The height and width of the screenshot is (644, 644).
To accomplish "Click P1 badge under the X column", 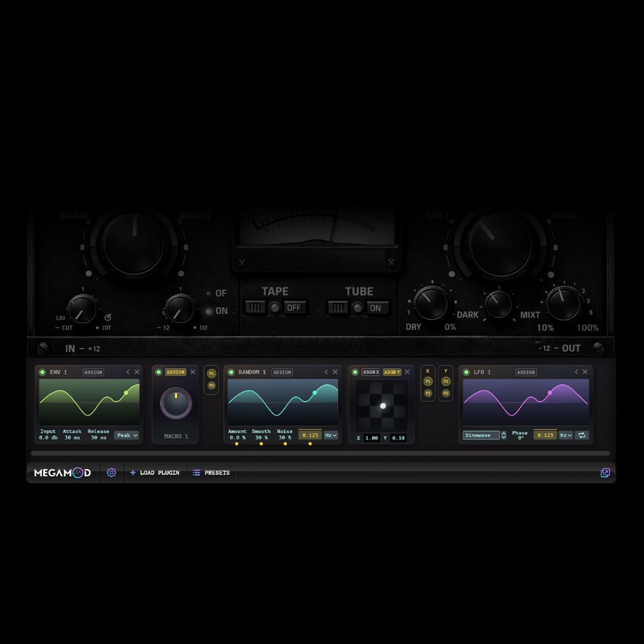I will [x=428, y=381].
